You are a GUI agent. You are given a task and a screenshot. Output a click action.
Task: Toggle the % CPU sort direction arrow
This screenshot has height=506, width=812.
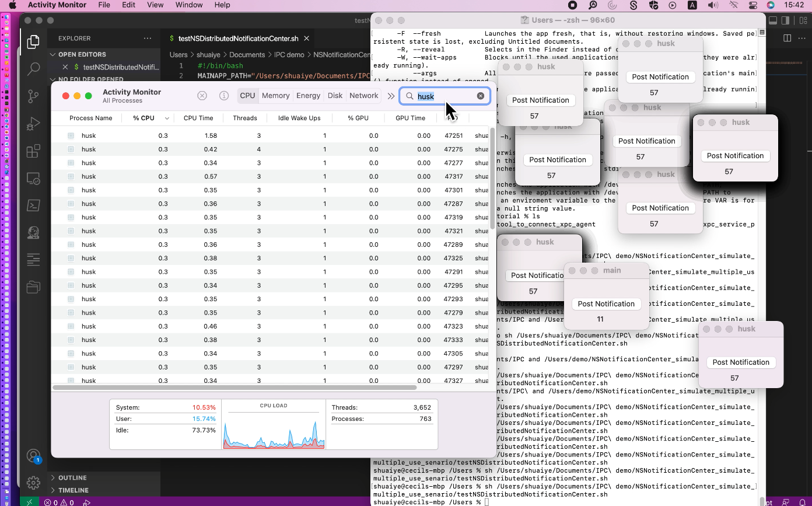tap(167, 118)
